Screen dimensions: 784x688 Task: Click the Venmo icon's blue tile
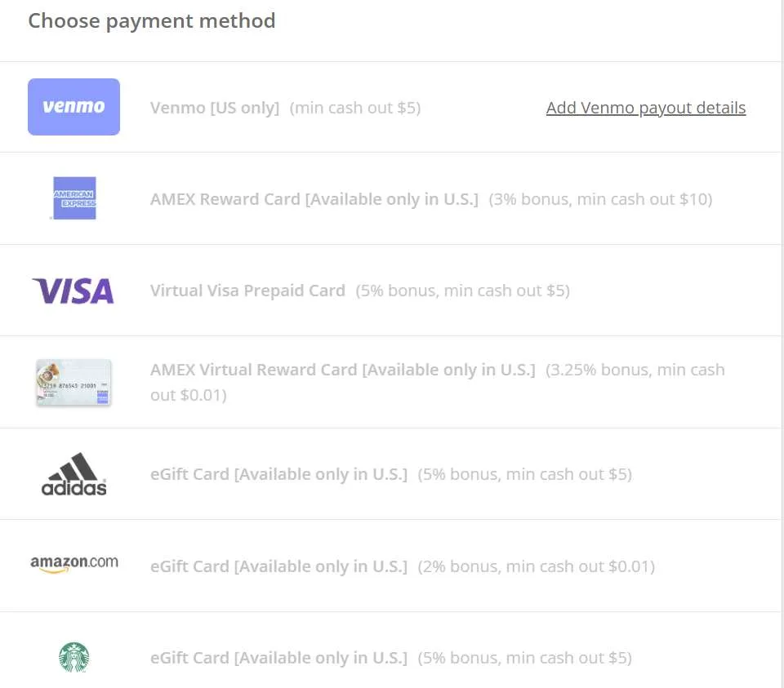click(x=73, y=107)
